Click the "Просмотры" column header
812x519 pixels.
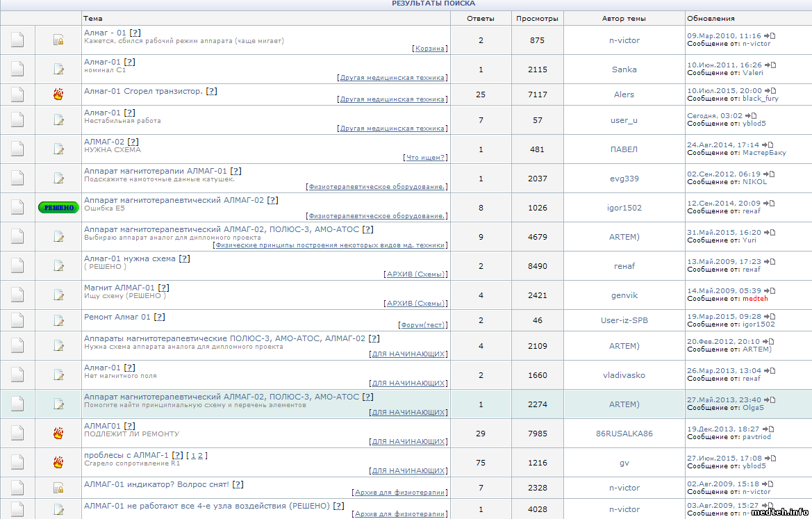[537, 19]
